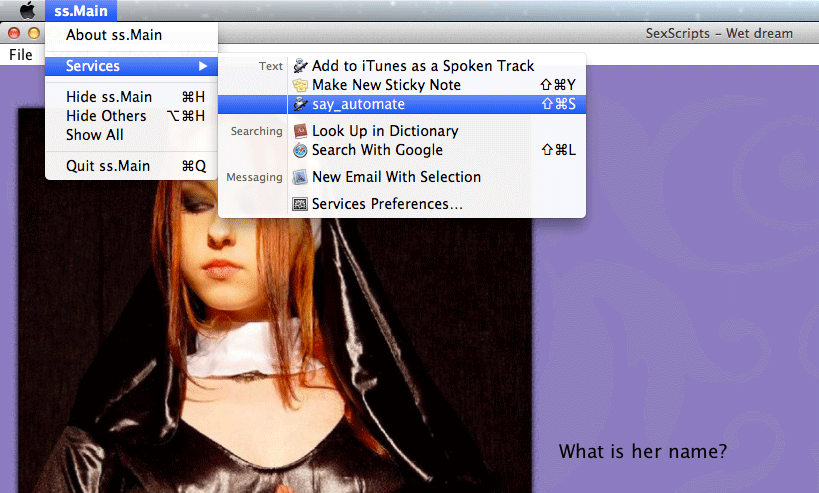Choose Hide ss.Main
819x493 pixels.
coord(109,97)
